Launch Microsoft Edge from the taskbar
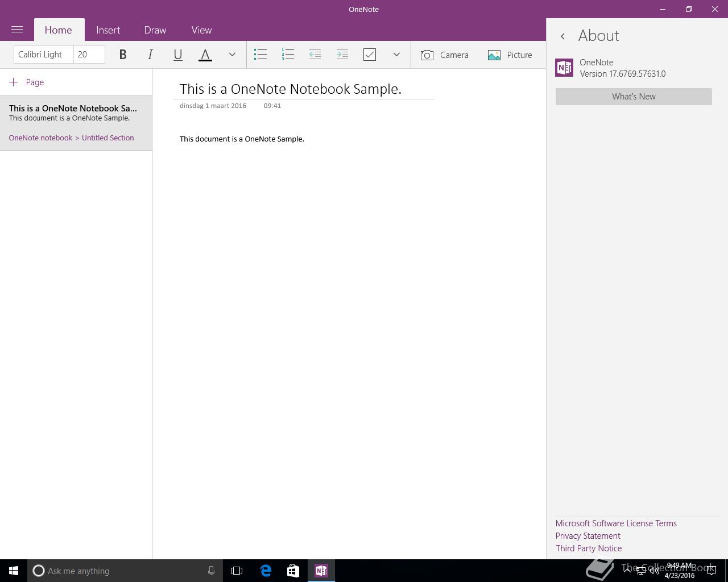 266,571
